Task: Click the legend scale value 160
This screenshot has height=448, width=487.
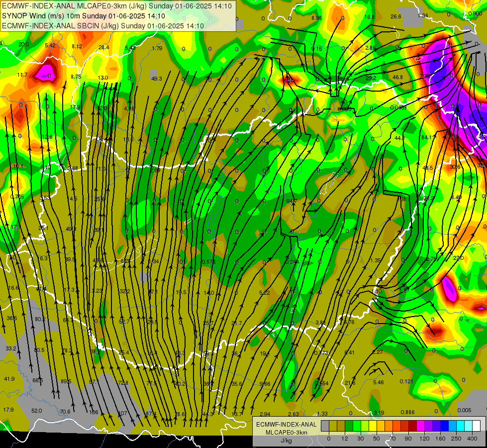Action: 440,439
